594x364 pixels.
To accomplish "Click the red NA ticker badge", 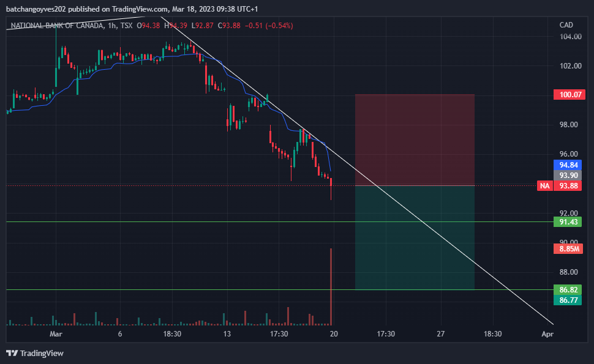I will [545, 186].
